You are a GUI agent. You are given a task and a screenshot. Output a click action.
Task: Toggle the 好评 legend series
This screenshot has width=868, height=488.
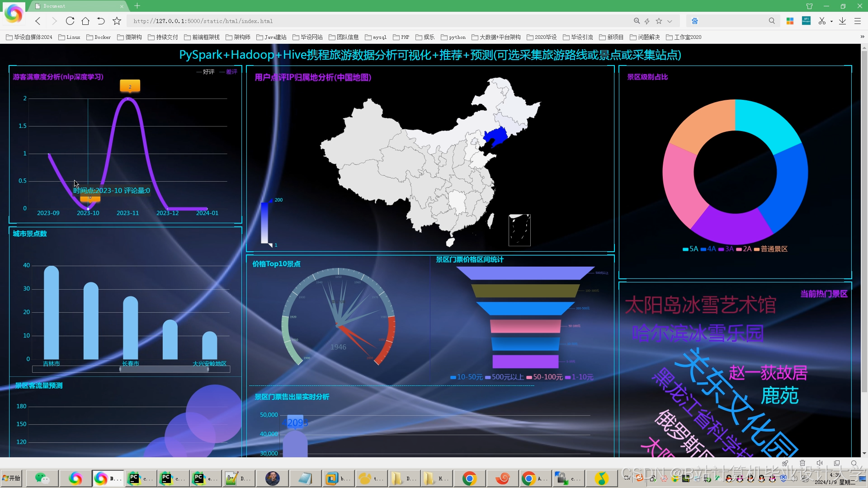pyautogui.click(x=206, y=72)
